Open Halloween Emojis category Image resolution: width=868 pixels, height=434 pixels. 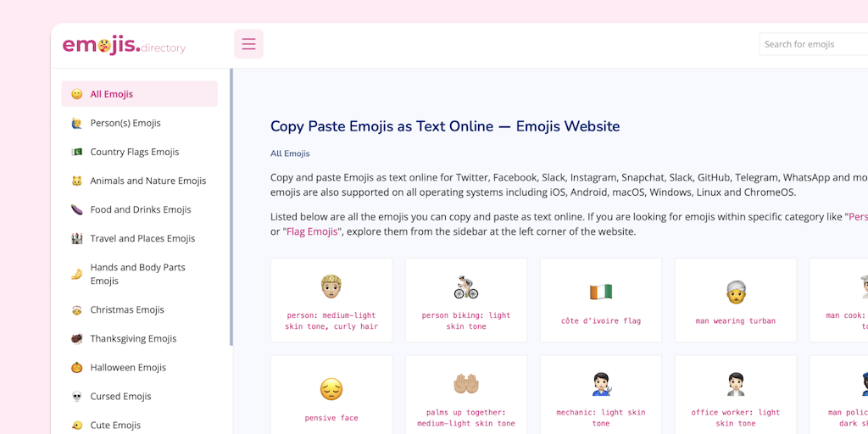[140, 367]
